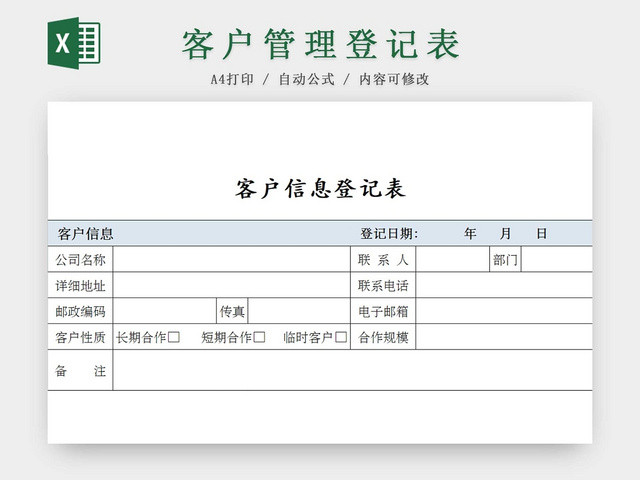The image size is (640, 480).
Task: Click the 月 label in the date row
Action: pos(506,233)
